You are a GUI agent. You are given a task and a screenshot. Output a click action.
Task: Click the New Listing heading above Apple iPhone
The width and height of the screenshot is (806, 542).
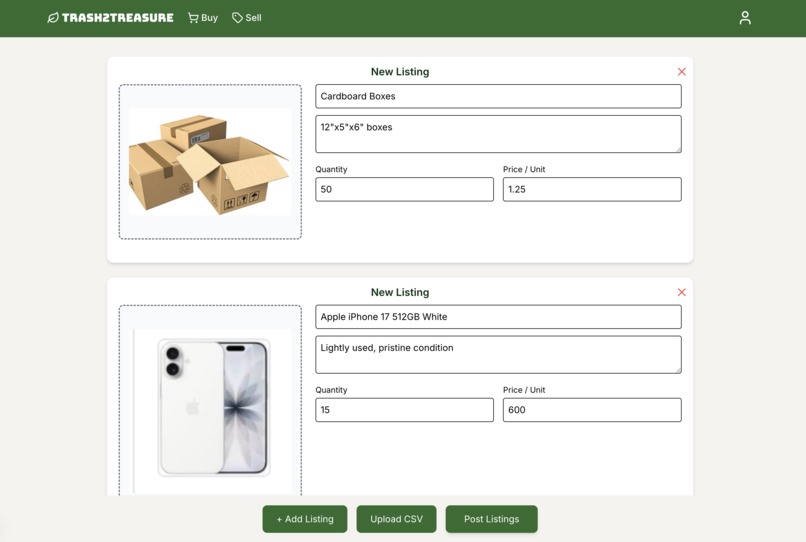coord(400,292)
